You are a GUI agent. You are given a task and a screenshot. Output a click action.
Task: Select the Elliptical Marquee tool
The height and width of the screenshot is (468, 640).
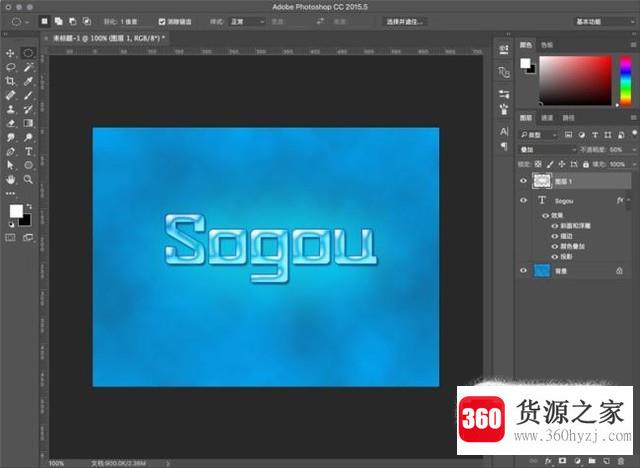(28, 53)
